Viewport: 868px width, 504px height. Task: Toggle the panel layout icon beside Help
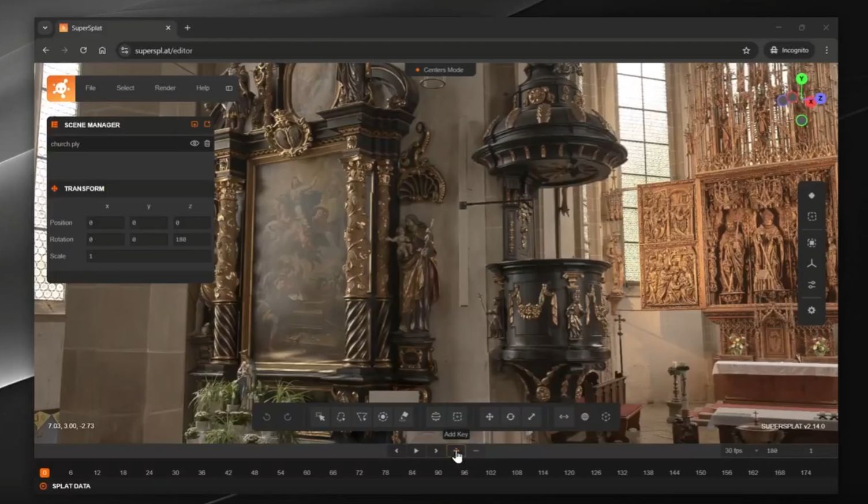[x=229, y=88]
